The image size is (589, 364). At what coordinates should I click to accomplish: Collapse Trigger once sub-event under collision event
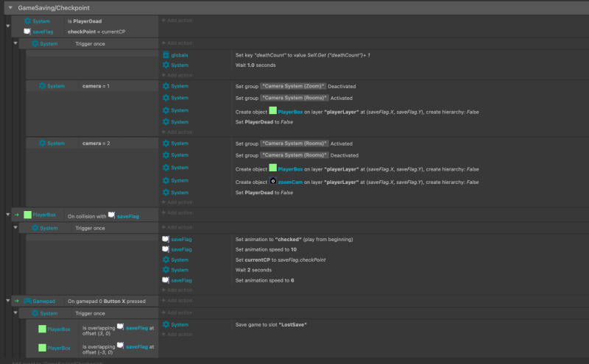click(15, 227)
